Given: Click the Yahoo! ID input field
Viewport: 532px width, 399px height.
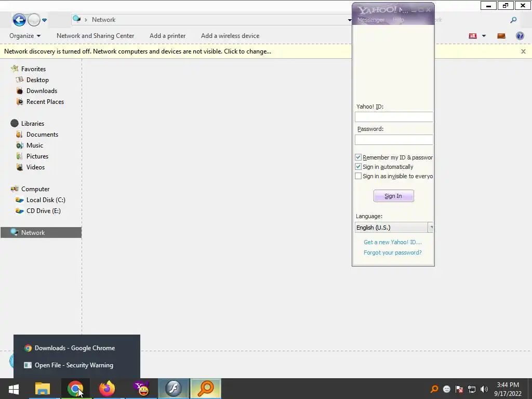Looking at the screenshot, I should pyautogui.click(x=394, y=117).
